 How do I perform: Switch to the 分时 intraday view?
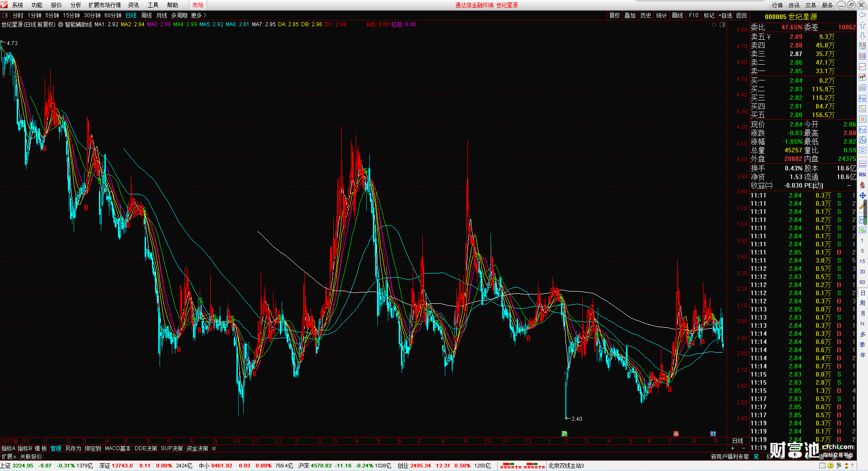point(18,15)
